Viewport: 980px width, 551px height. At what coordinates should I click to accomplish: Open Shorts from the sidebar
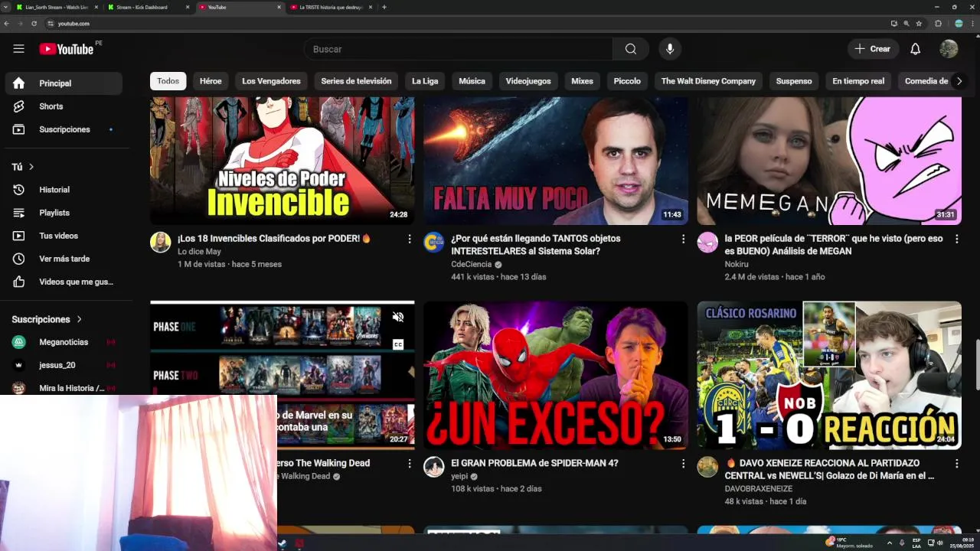click(64, 106)
